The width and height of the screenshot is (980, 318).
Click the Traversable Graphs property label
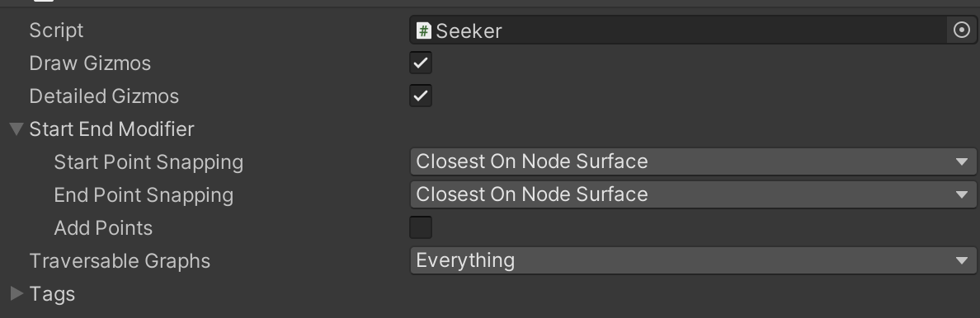coord(120,261)
